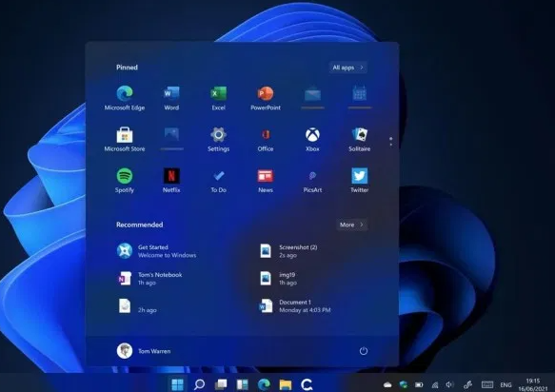Open the loading Photos app tile
Screen dimensions: 555x392
(x=171, y=138)
